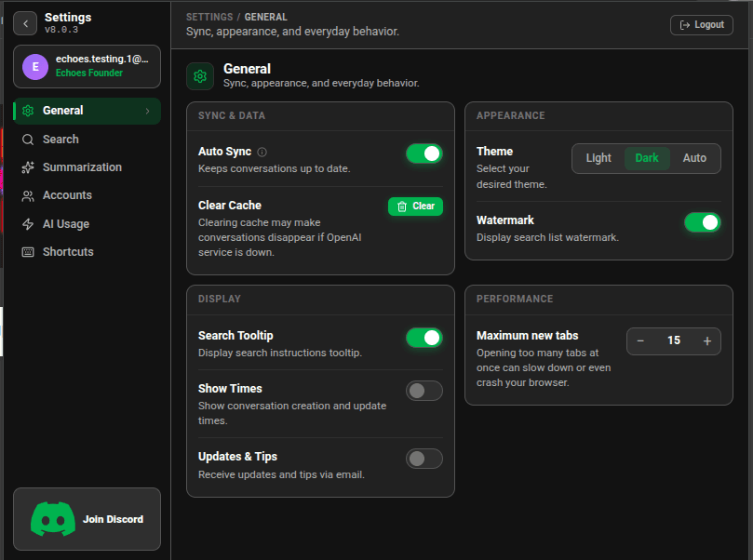Screen dimensions: 753x560
Task: Click the Clear Cache label
Action: click(x=230, y=206)
